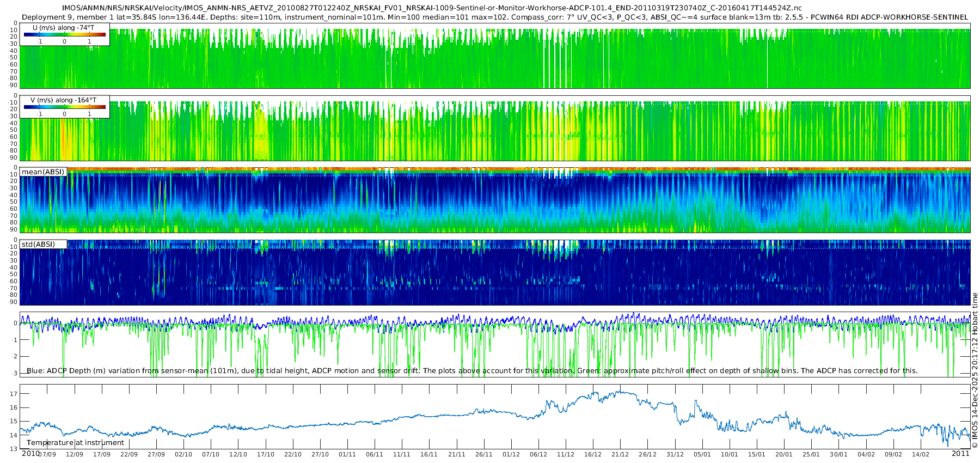980x463 pixels.
Task: Click the '11/12' date tick
Action: pyautogui.click(x=566, y=454)
